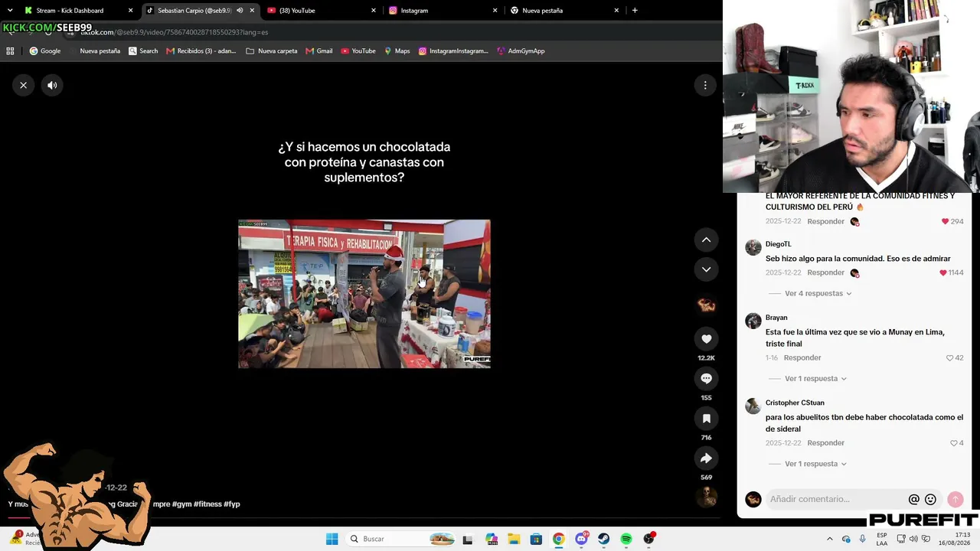Insert a mention with the @ icon
Image resolution: width=980 pixels, height=551 pixels.
913,499
